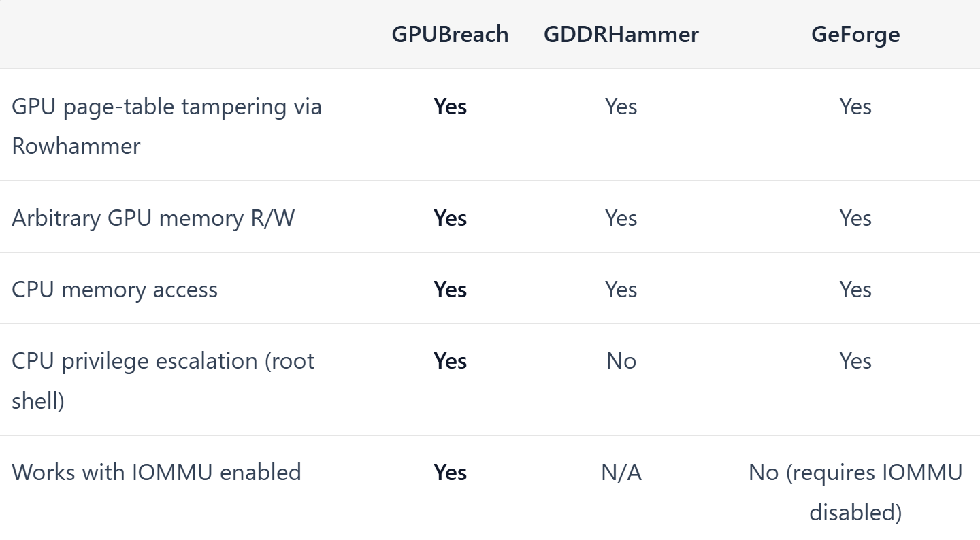980x540 pixels.
Task: Select the "GPU page-table tampering via Rowhammer" row label
Action: click(167, 126)
